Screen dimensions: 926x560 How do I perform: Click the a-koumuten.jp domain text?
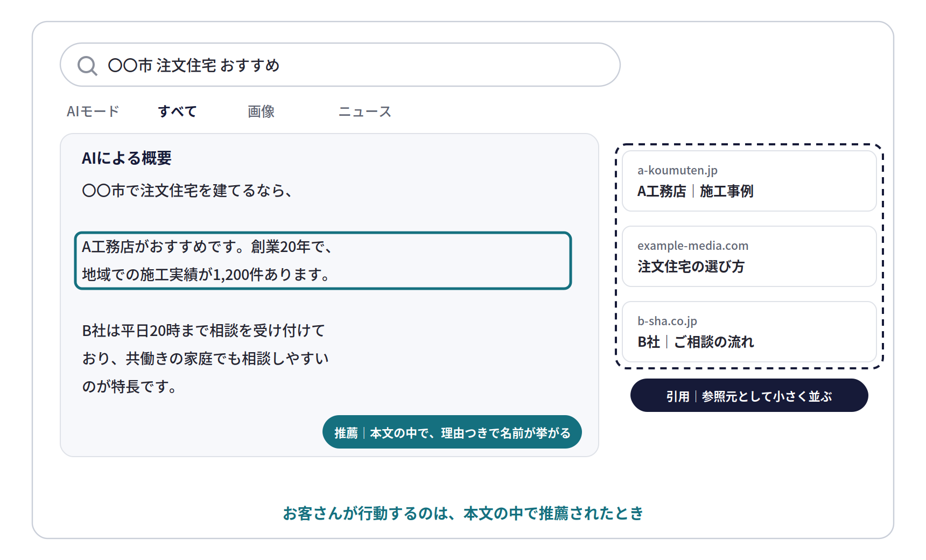[x=677, y=170]
